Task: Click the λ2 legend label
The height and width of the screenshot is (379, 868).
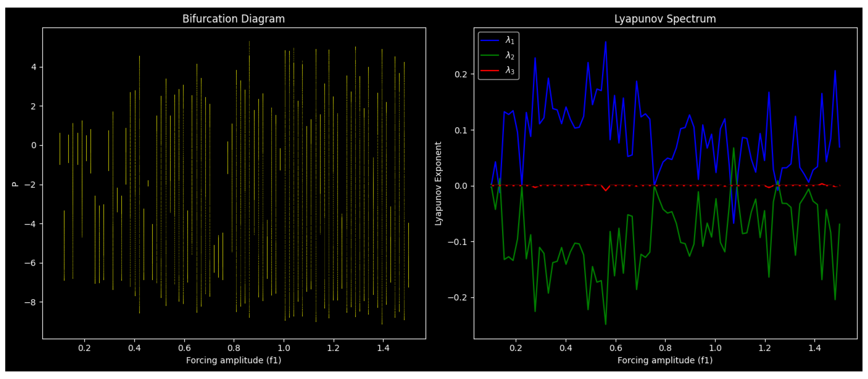Action: 509,55
